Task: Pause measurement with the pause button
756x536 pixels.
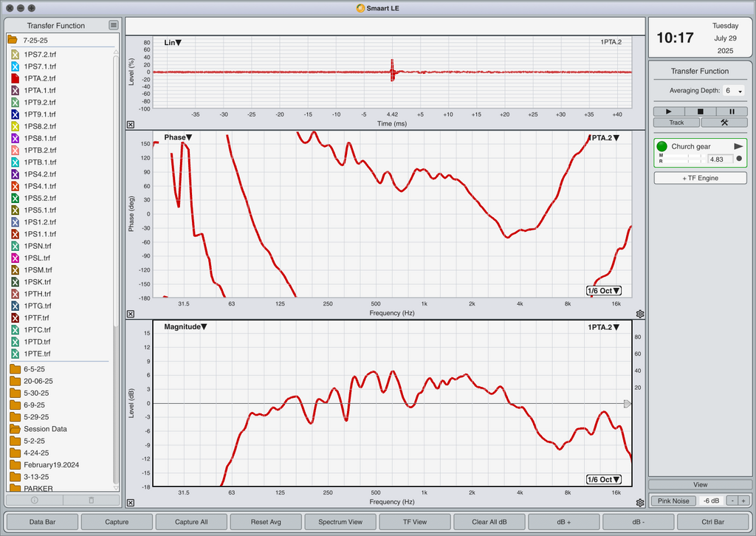Action: pyautogui.click(x=732, y=111)
